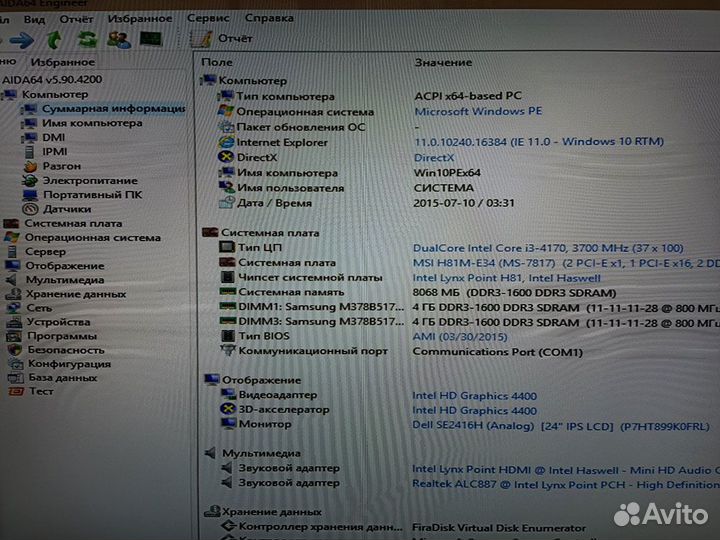
Task: Select Компьютер in the sidebar tree
Action: pos(55,95)
